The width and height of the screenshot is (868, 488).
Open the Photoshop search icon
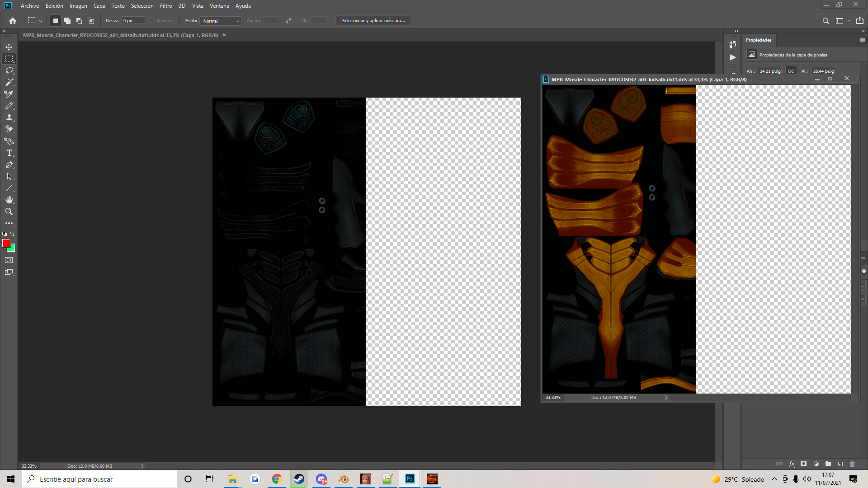tap(826, 21)
